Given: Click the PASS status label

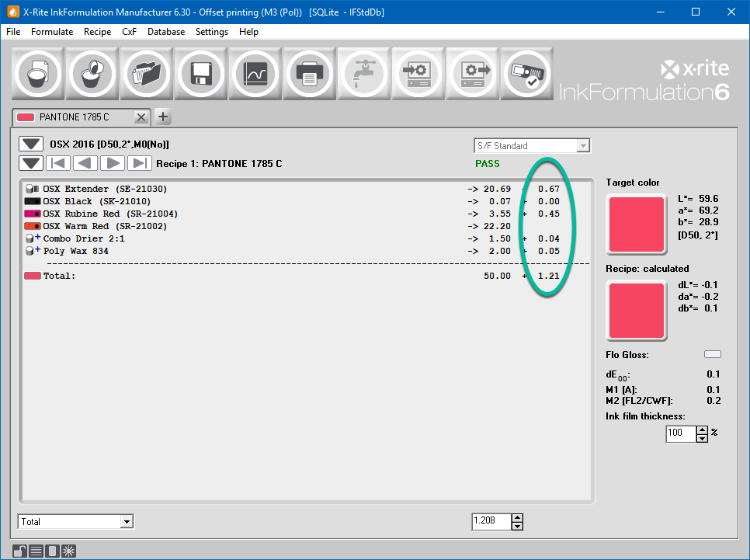Looking at the screenshot, I should tap(488, 164).
